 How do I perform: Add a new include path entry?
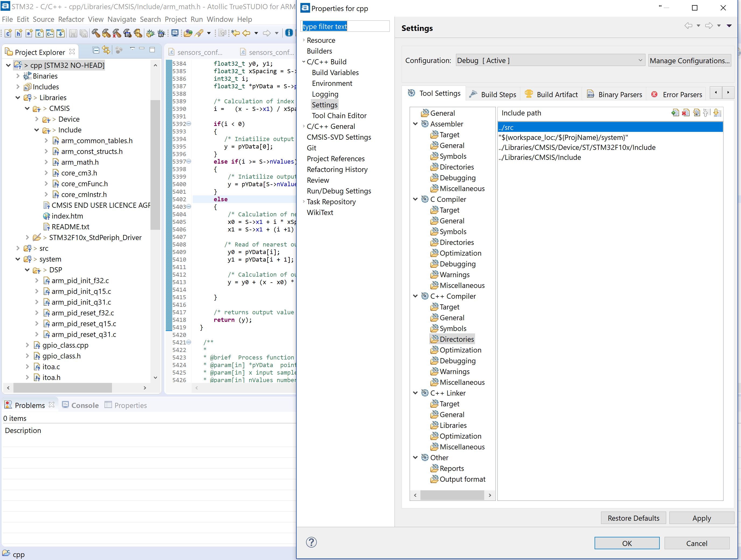675,113
